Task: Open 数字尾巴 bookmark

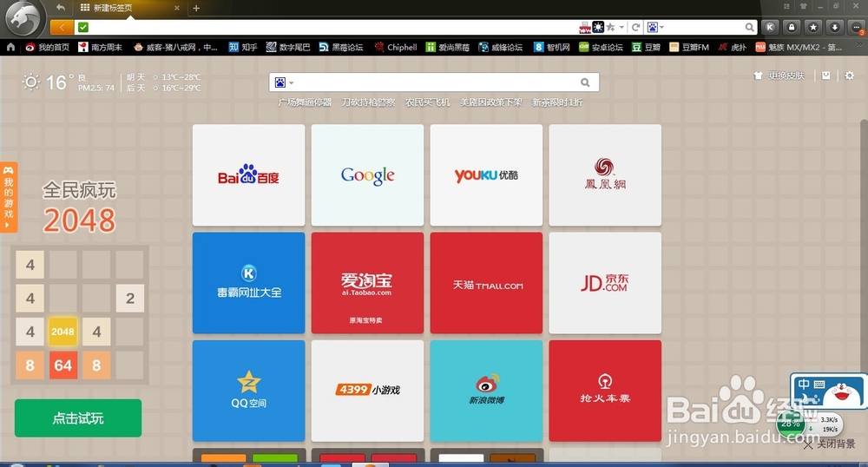Action: tap(288, 47)
